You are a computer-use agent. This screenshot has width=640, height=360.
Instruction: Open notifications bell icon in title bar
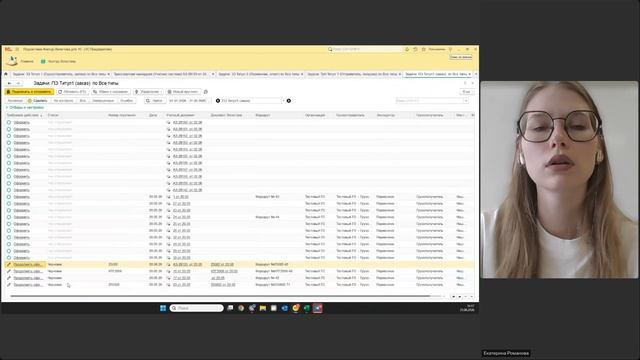(407, 49)
